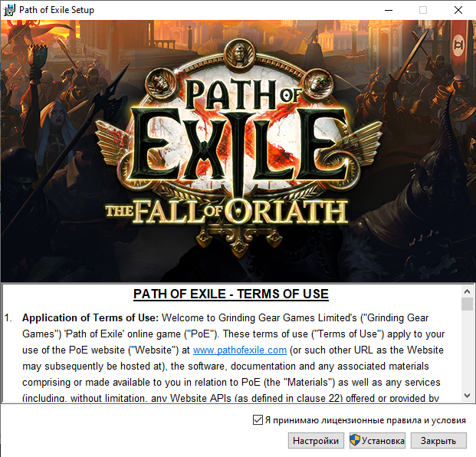Viewport: 476px width, 457px height.
Task: Click the Terms of Use scroll-down arrow
Action: pyautogui.click(x=467, y=396)
